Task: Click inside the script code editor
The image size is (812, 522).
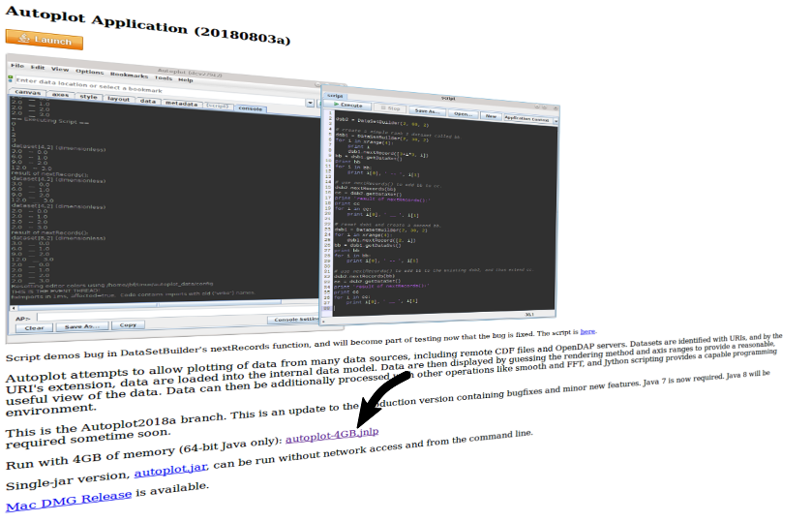Action: pyautogui.click(x=445, y=212)
